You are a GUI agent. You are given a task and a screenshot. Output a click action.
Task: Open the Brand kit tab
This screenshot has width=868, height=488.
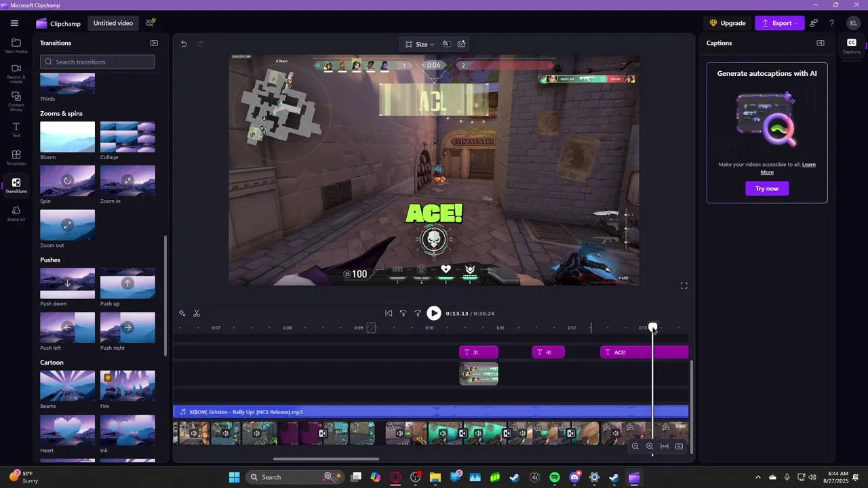pos(16,214)
